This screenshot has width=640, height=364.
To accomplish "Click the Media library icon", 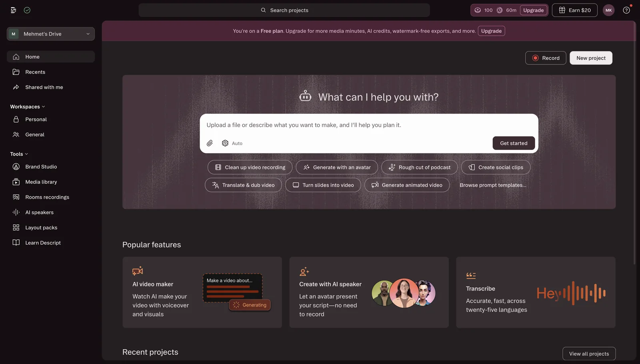I will pyautogui.click(x=16, y=182).
